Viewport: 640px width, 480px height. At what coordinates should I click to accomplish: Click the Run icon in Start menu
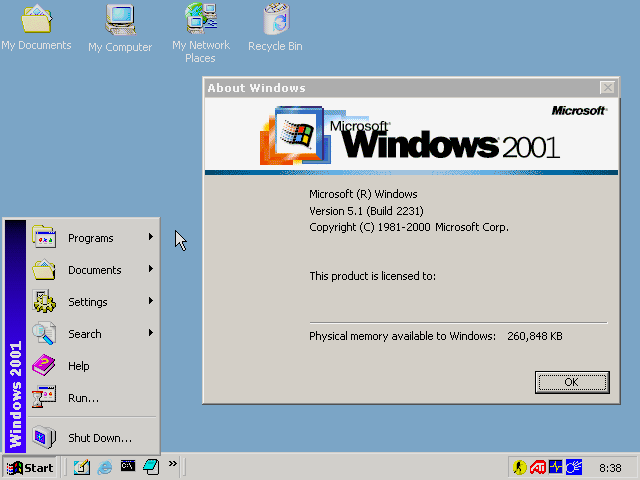(x=44, y=397)
